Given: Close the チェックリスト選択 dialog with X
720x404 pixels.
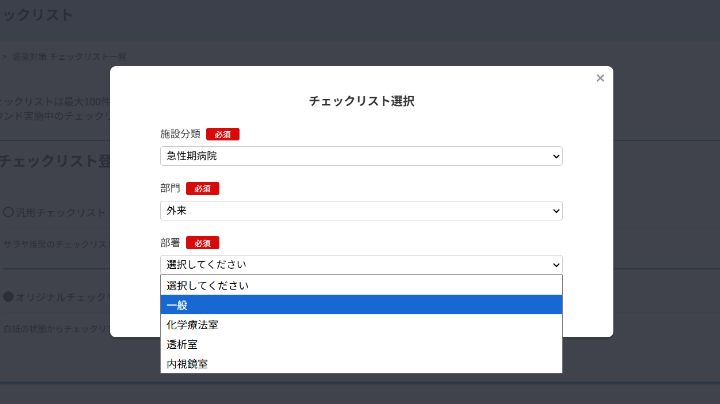Looking at the screenshot, I should [600, 78].
